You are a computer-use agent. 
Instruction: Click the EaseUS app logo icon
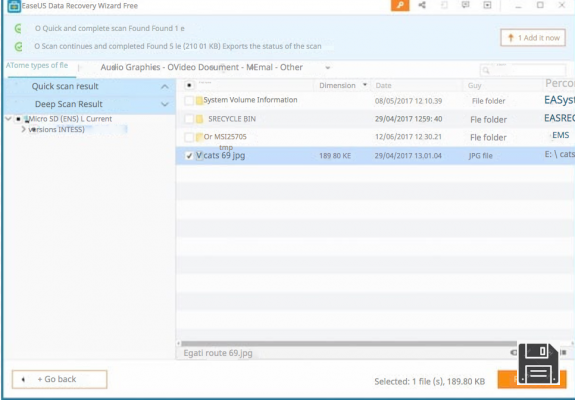(x=14, y=6)
